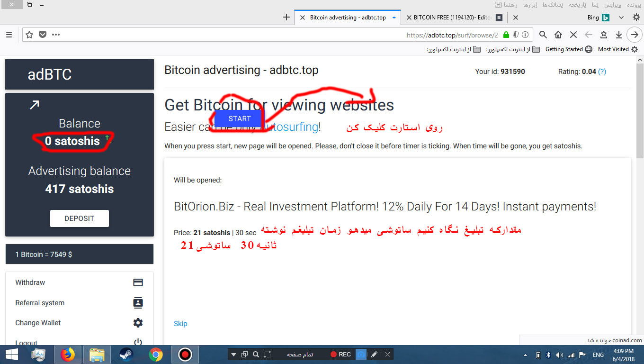Open Most Visited bookmarks folder
This screenshot has width=644, height=364.
pos(618,49)
